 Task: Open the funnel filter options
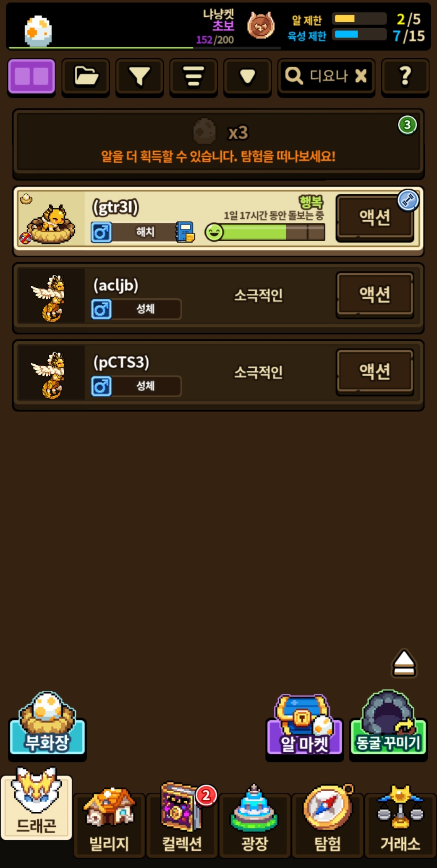point(139,77)
